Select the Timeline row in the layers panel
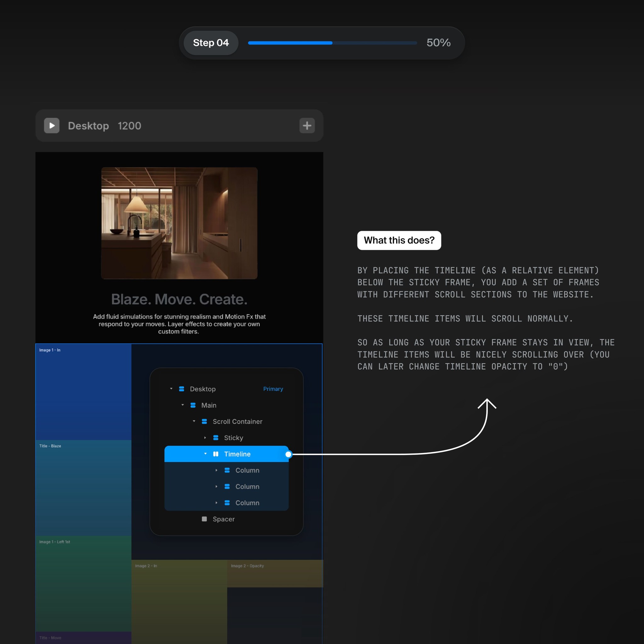Screen dimensions: 644x644 coord(237,454)
